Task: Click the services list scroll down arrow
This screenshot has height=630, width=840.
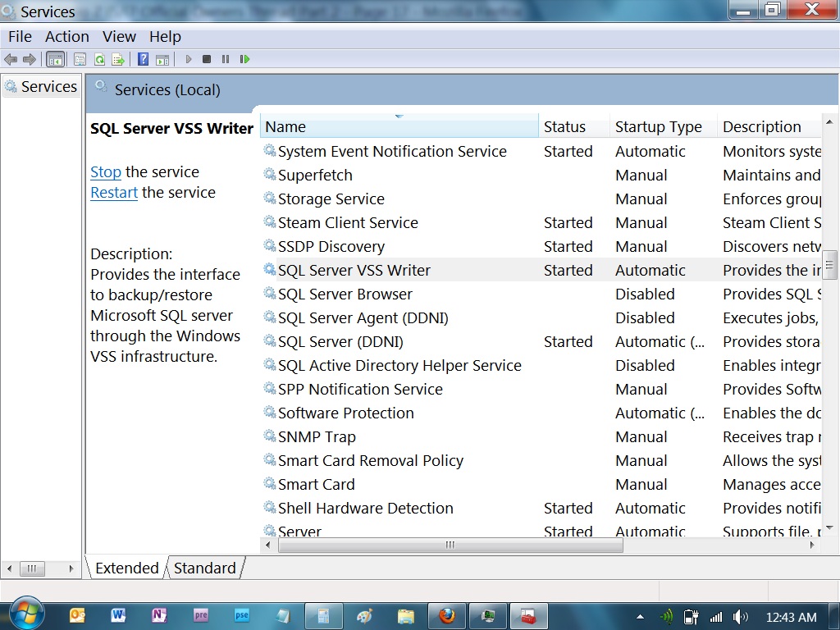Action: 829,527
